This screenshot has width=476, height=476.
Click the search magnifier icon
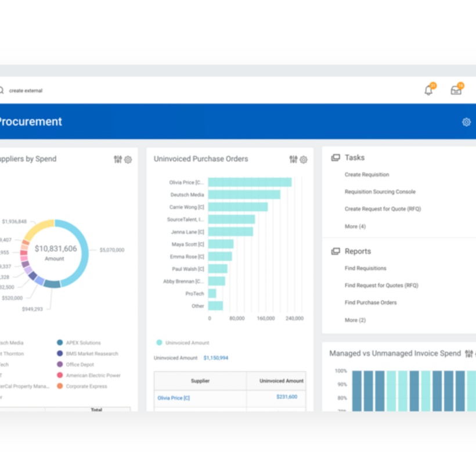[x=2, y=91]
